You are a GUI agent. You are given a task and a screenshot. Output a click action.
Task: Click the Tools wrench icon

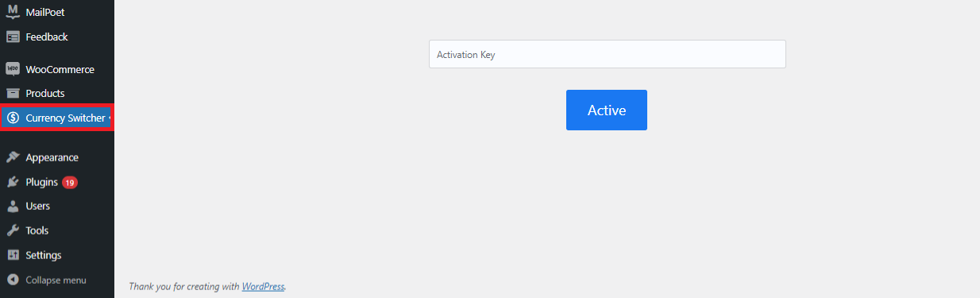click(x=13, y=230)
